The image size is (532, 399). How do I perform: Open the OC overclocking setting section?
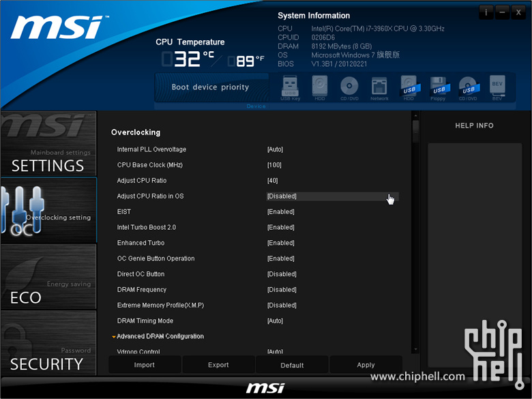click(48, 210)
